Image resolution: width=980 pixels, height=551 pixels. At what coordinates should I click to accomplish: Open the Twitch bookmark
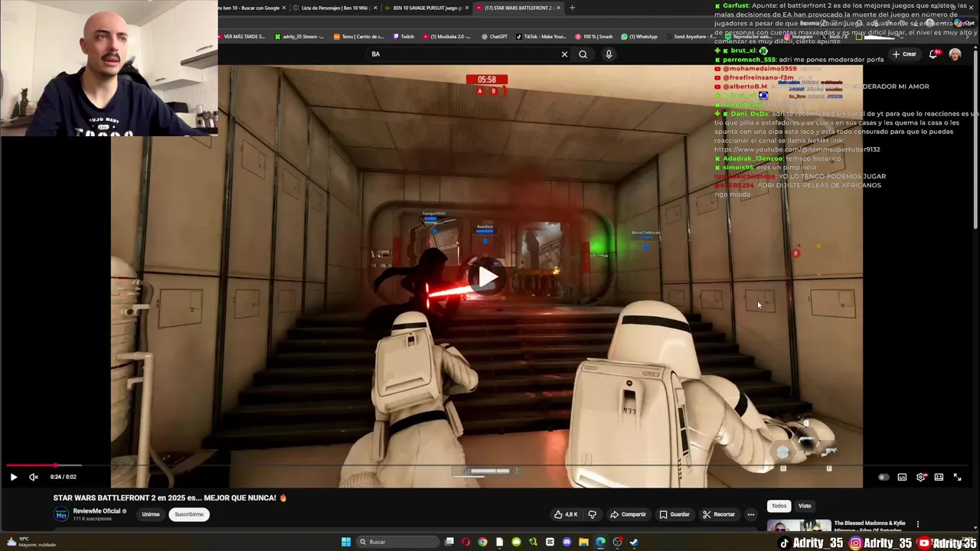pyautogui.click(x=403, y=37)
